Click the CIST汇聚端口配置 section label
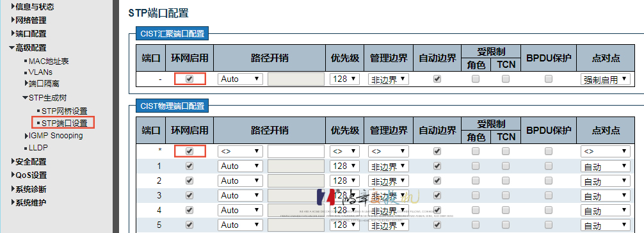644x233 pixels. [x=172, y=34]
